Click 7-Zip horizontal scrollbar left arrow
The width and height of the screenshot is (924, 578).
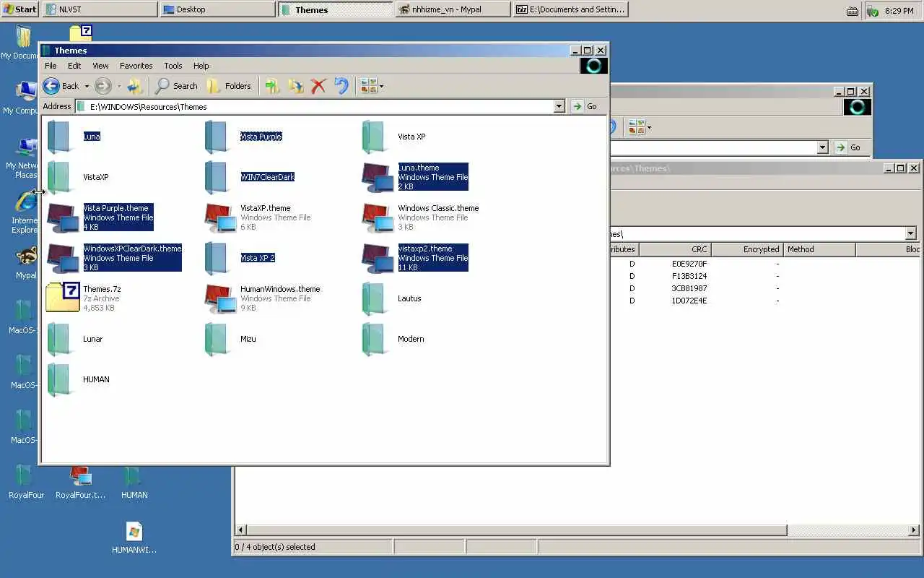click(x=241, y=530)
